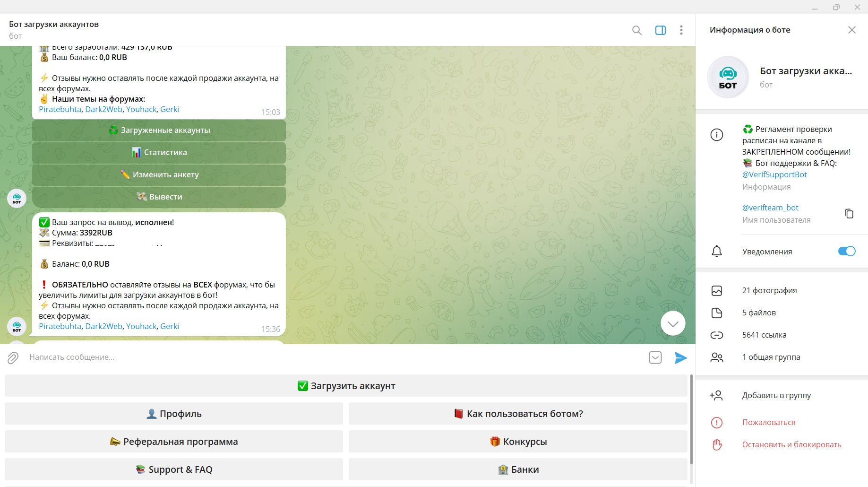Click the paperclip attach file icon
The height and width of the screenshot is (487, 868).
click(x=13, y=358)
